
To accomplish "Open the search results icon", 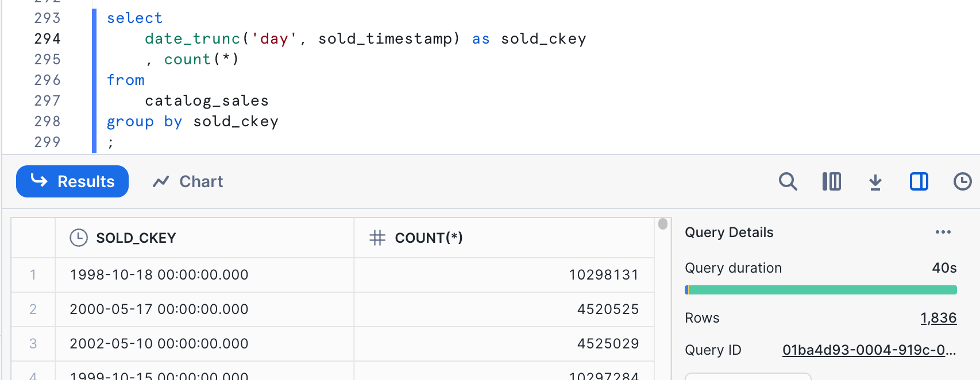I will (788, 181).
